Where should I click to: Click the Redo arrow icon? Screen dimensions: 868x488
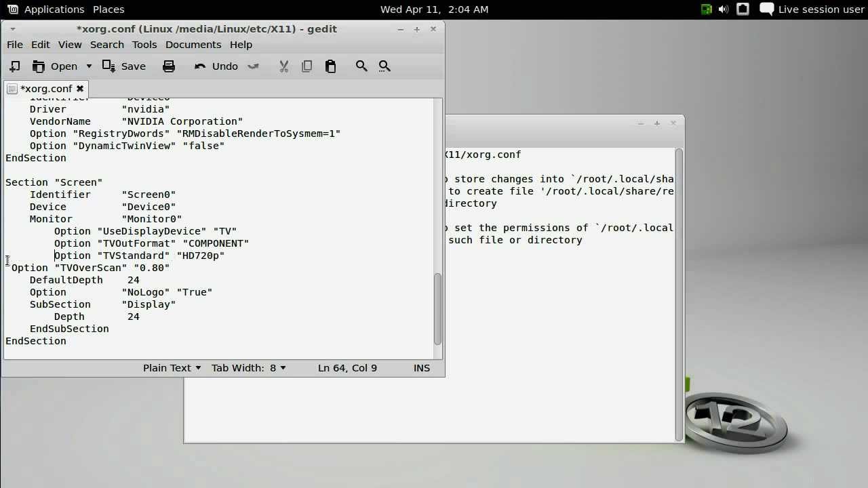[x=254, y=66]
